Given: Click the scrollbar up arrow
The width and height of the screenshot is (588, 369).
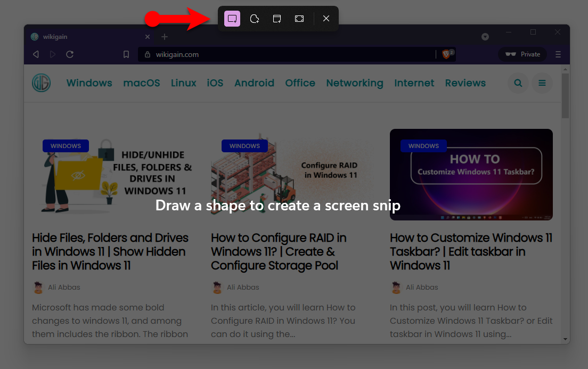Looking at the screenshot, I should pos(565,69).
